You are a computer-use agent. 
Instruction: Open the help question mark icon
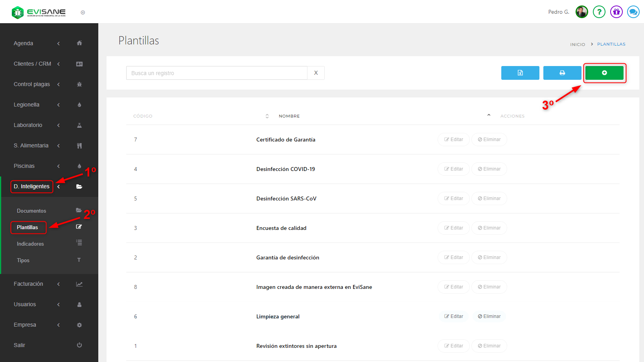tap(599, 12)
